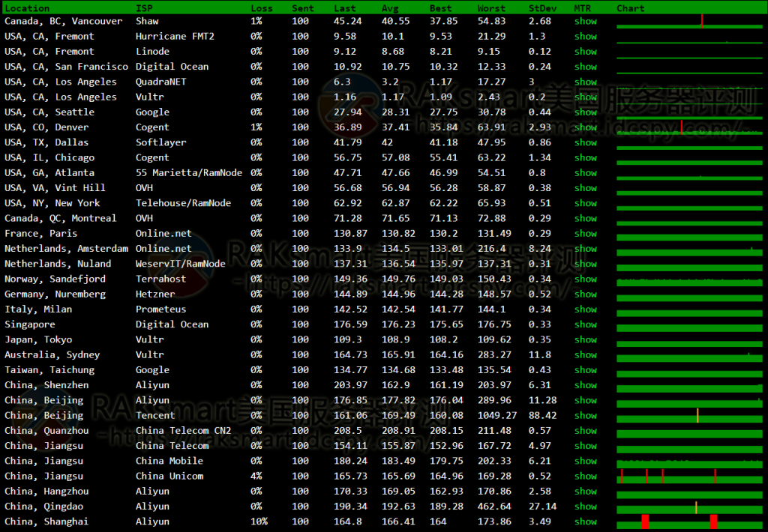Click show for Paris Online.net row
The width and height of the screenshot is (768, 532).
tap(585, 234)
